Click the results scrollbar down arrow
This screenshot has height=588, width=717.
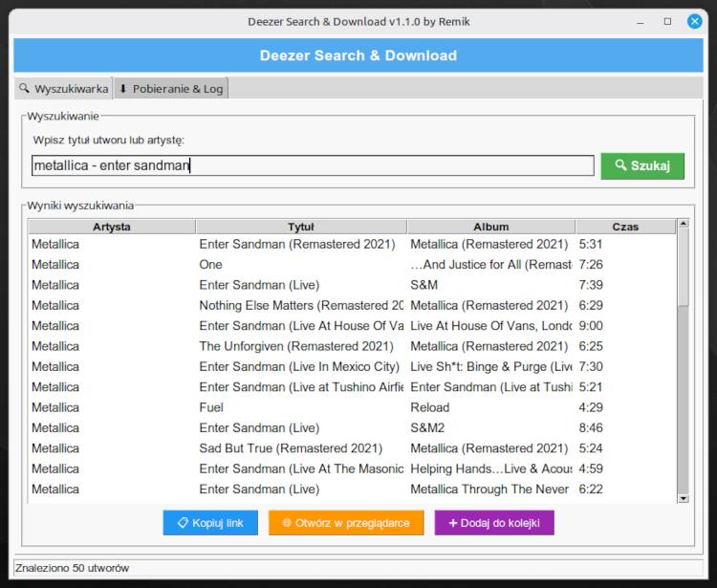(x=683, y=497)
